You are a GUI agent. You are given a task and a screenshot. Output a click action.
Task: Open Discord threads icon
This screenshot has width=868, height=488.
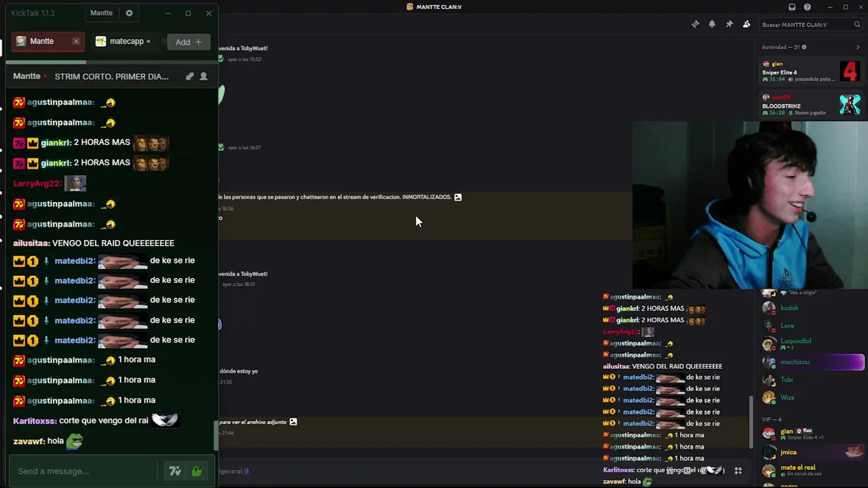click(695, 24)
